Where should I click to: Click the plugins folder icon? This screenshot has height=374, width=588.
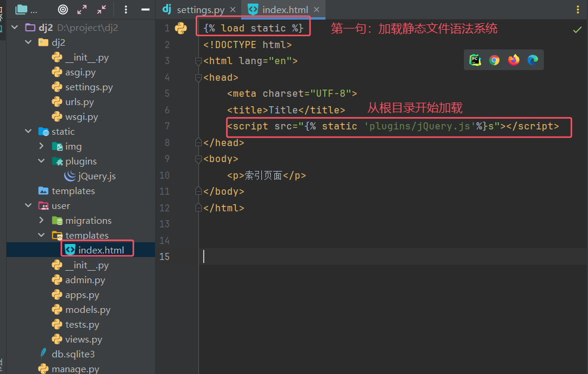tap(57, 161)
